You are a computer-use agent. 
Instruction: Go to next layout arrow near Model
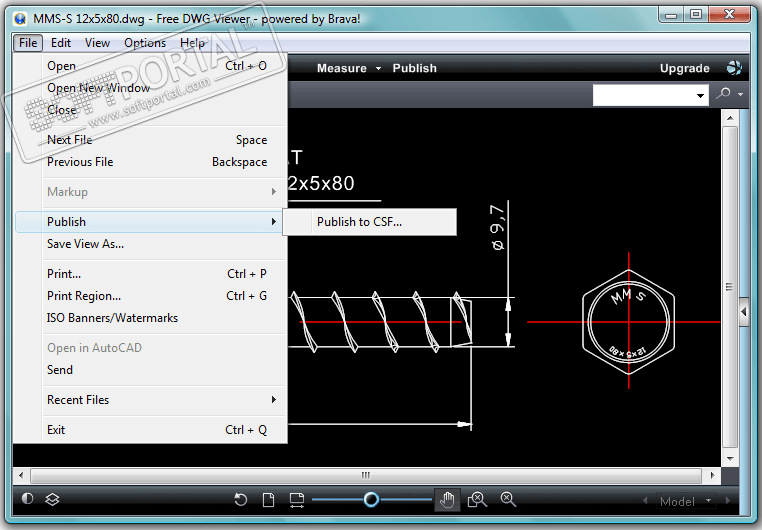click(x=727, y=500)
